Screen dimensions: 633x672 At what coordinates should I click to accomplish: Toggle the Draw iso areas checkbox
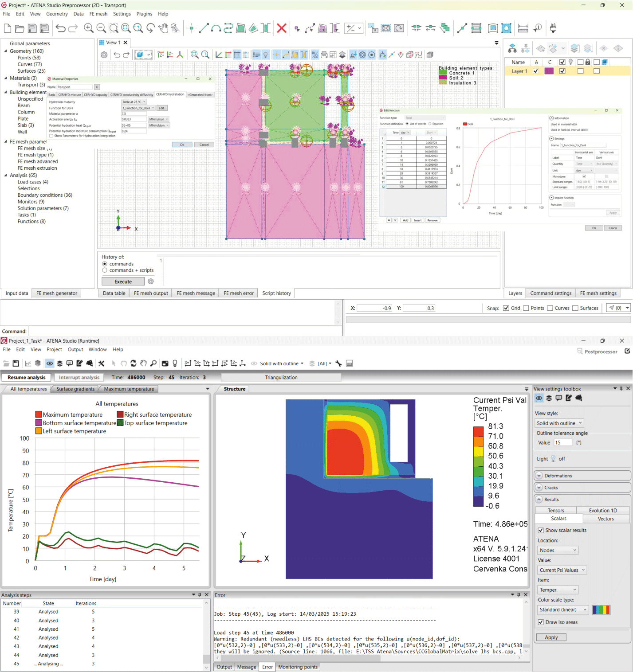coord(541,622)
